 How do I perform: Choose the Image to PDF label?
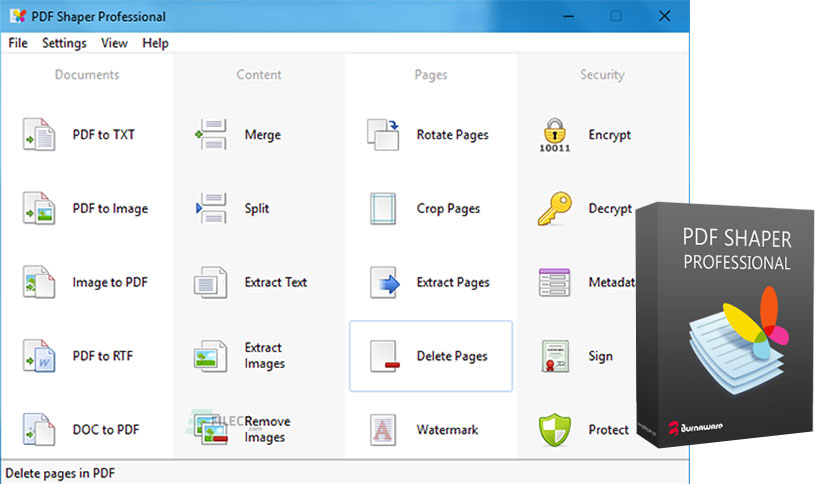pyautogui.click(x=110, y=282)
